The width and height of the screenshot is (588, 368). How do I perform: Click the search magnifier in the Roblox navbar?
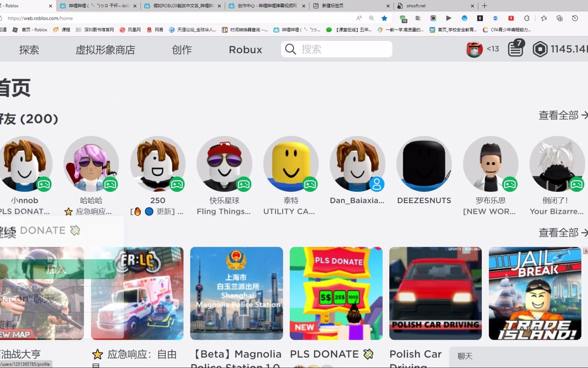pyautogui.click(x=290, y=49)
